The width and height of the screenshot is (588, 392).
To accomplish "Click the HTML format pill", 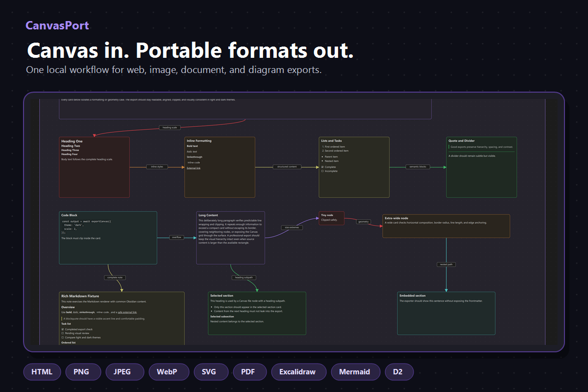I will [x=42, y=371].
